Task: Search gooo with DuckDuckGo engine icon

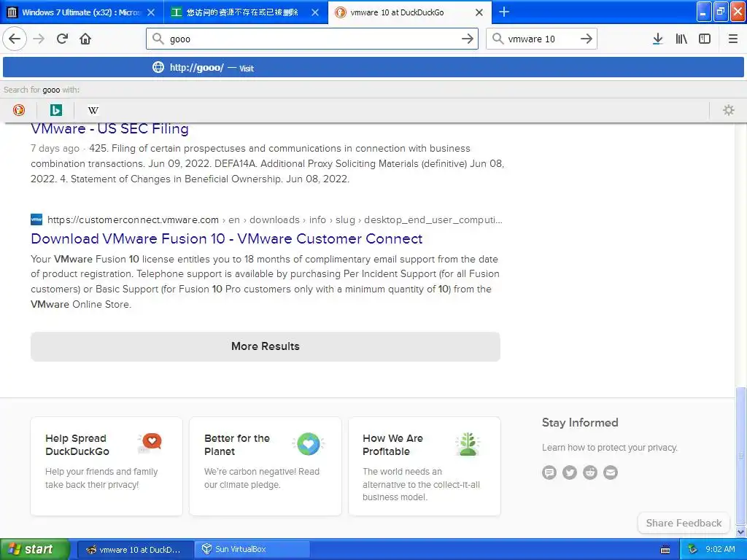Action: (x=18, y=110)
